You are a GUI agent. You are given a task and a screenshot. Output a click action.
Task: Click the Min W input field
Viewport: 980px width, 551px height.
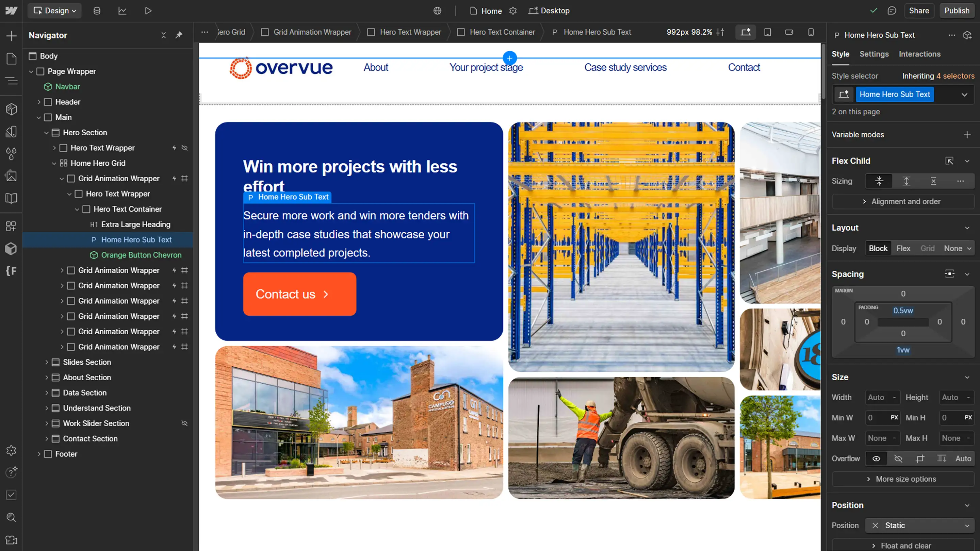(x=877, y=418)
